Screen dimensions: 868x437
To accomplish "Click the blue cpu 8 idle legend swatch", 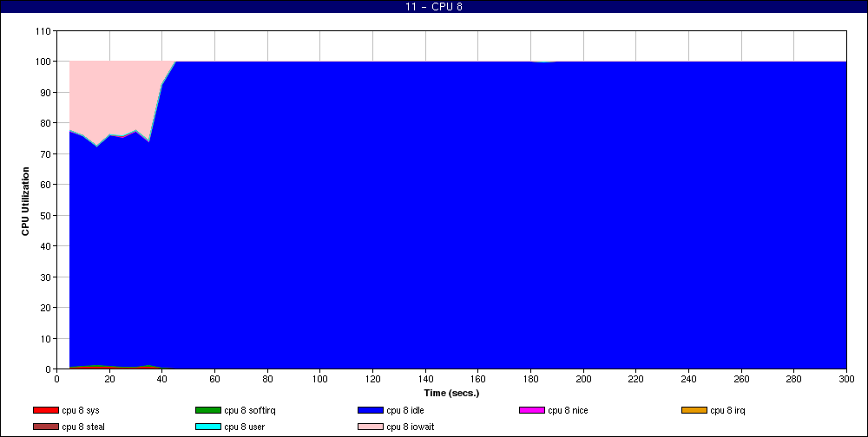I will (371, 410).
